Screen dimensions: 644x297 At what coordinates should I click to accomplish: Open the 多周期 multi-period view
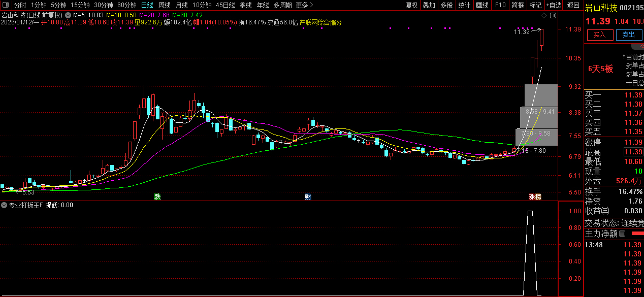tap(282, 5)
